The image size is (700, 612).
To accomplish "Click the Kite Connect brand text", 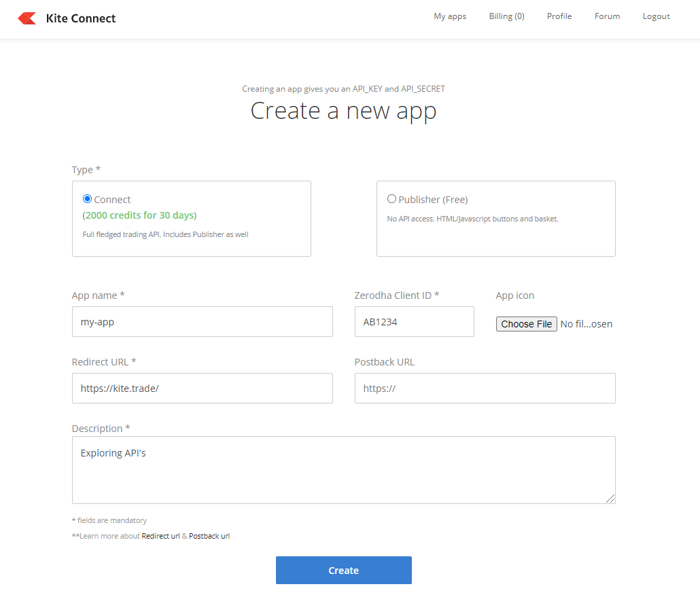I will click(81, 18).
